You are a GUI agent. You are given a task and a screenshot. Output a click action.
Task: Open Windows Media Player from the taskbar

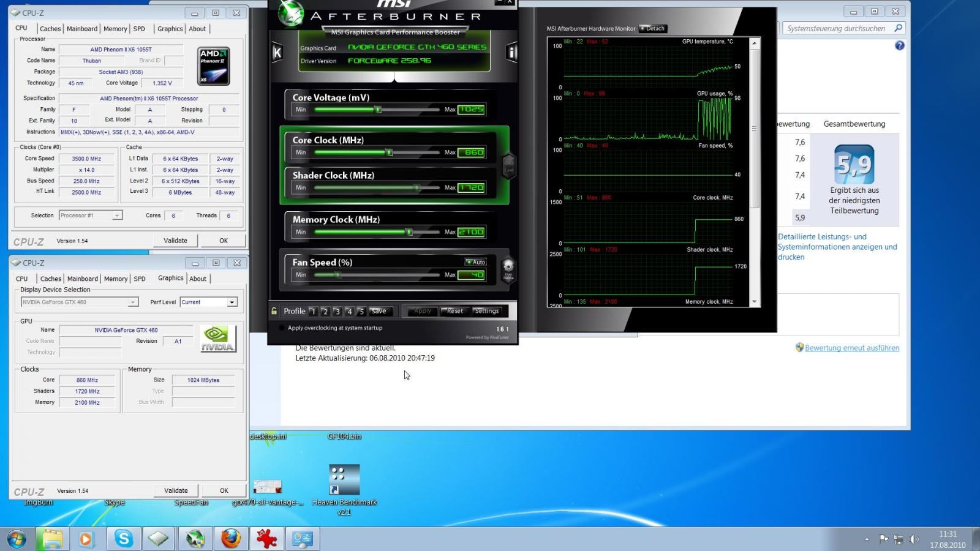click(x=86, y=539)
